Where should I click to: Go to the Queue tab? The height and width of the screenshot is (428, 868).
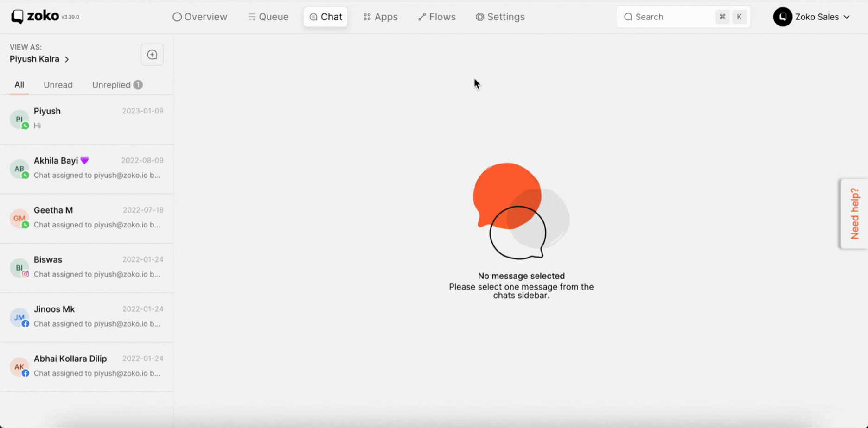(268, 17)
